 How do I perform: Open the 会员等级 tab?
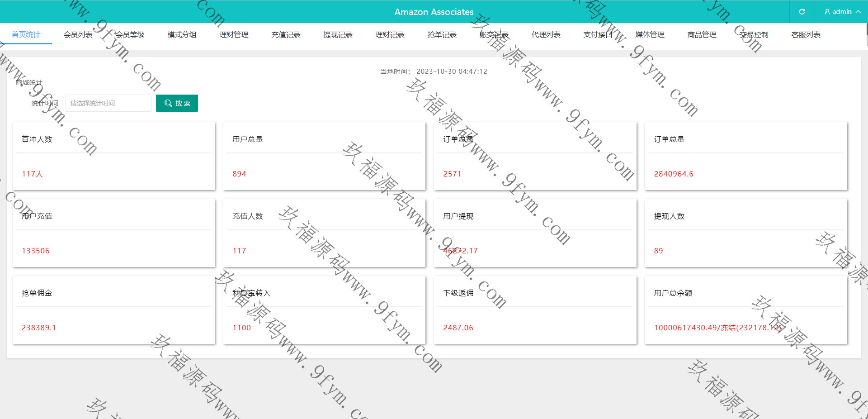pos(130,35)
